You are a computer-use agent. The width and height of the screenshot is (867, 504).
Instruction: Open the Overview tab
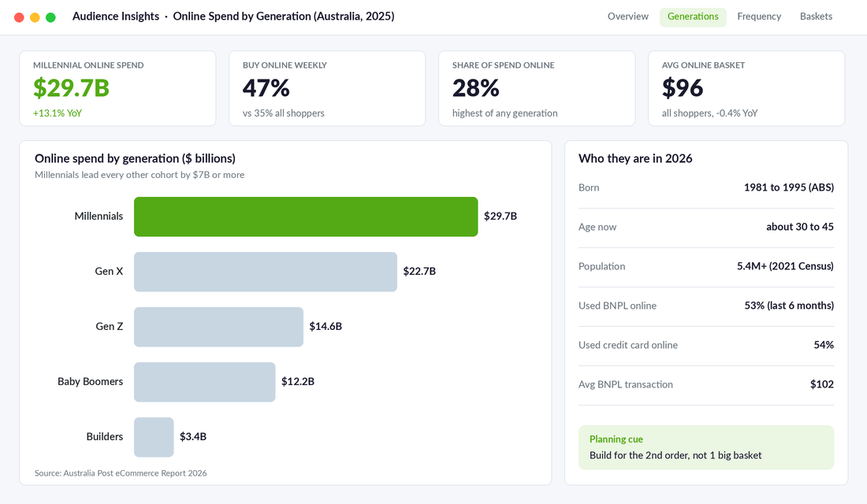(x=627, y=17)
